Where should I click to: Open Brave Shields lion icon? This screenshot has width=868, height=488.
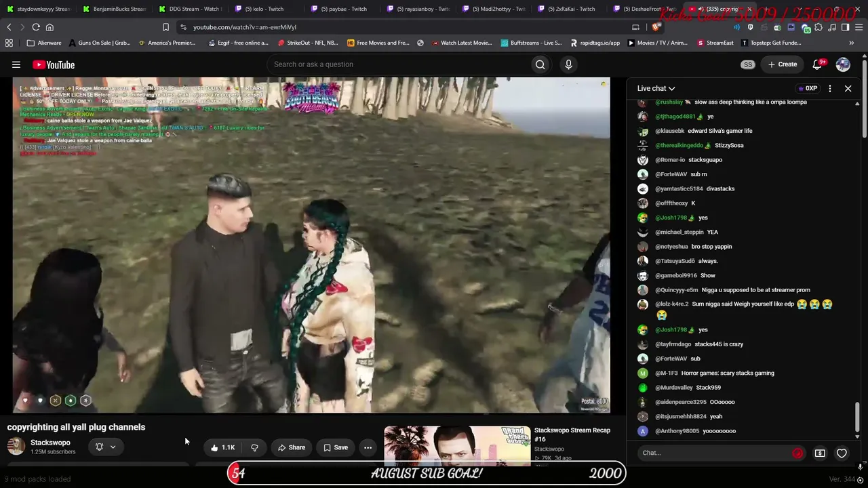click(656, 27)
